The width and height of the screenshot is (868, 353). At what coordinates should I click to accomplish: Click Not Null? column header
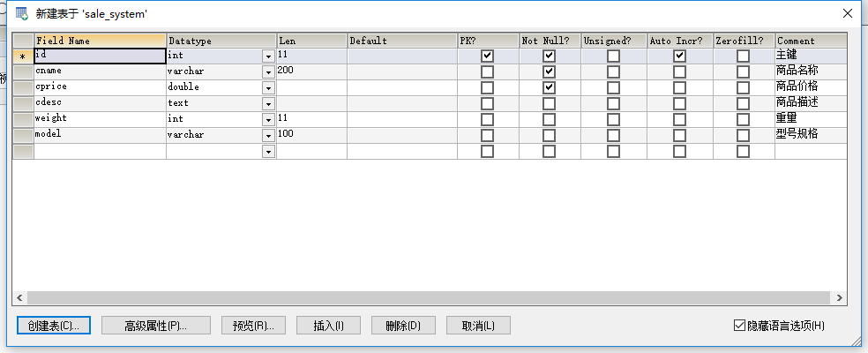[550, 41]
